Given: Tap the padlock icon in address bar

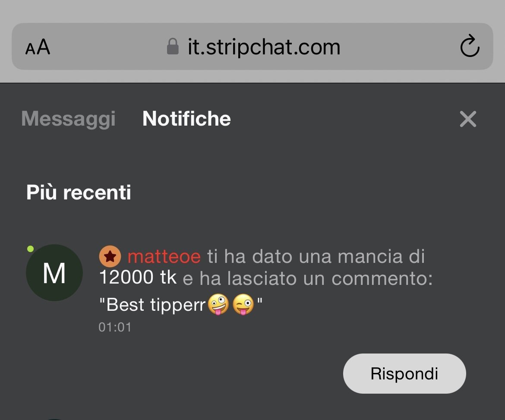Looking at the screenshot, I should click(x=173, y=46).
